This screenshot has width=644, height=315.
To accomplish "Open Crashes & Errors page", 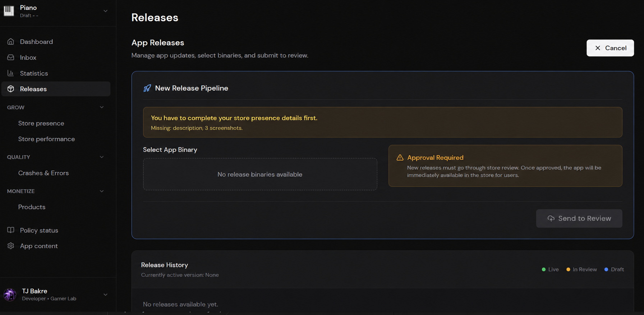I will 43,173.
